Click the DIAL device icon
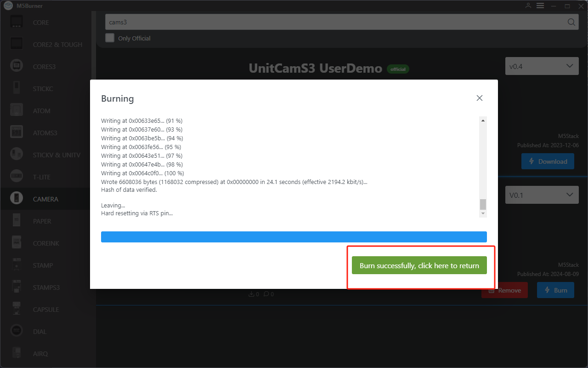 (x=17, y=331)
